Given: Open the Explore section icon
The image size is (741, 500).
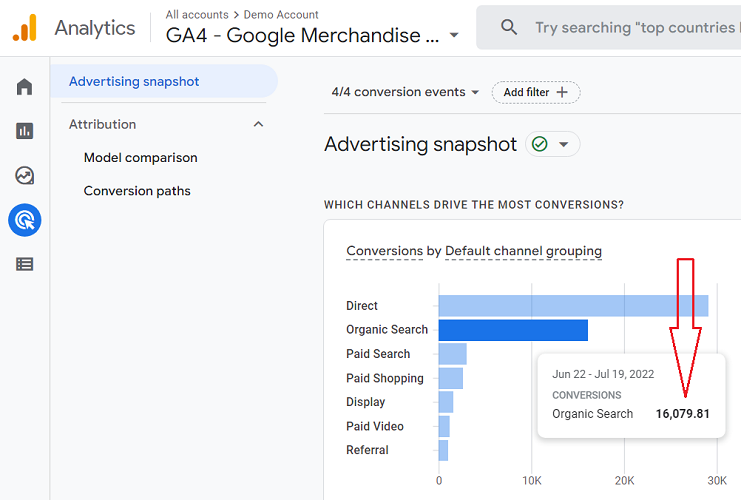Looking at the screenshot, I should (25, 175).
